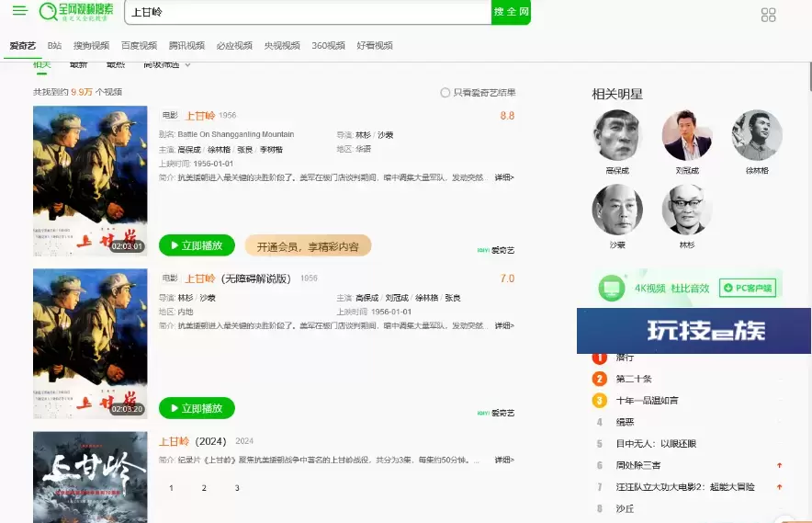Open ranking item 十年一品温如言
812x523 pixels.
coord(647,401)
